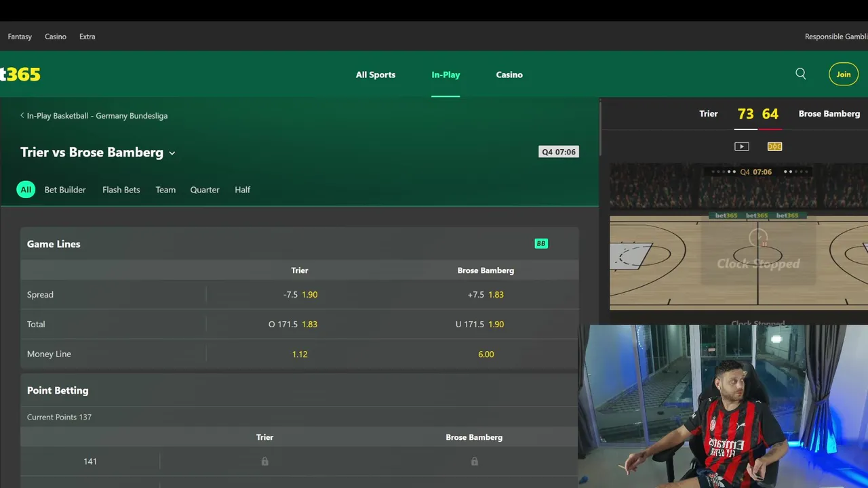This screenshot has width=868, height=488.
Task: Click the Trier score 73
Action: tap(745, 114)
